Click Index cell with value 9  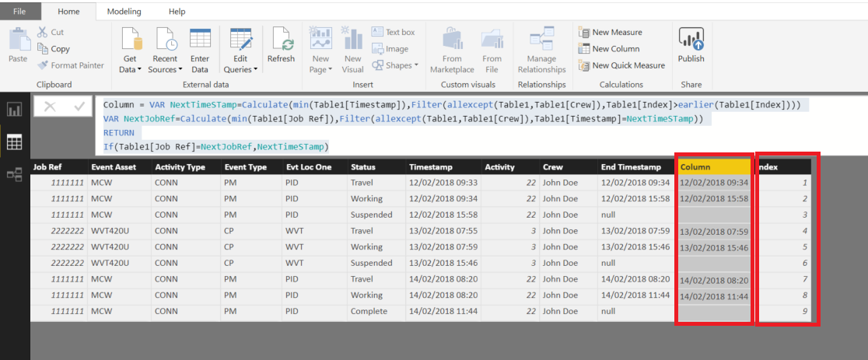pyautogui.click(x=785, y=311)
